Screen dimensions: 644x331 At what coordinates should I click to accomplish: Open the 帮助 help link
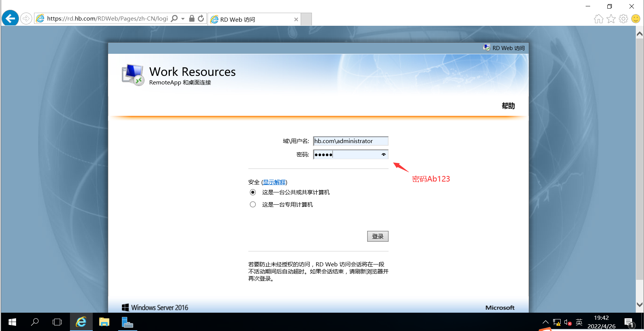(x=508, y=106)
